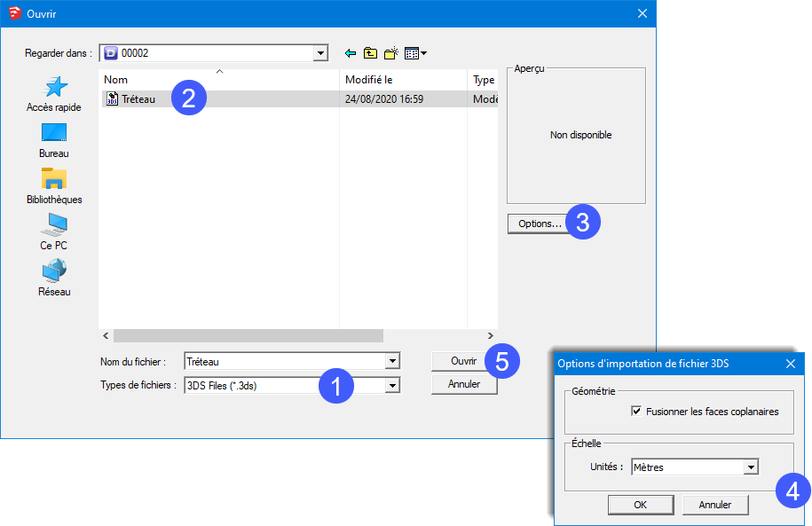Select the Tréteau file in list
This screenshot has height=526, width=812.
click(138, 99)
